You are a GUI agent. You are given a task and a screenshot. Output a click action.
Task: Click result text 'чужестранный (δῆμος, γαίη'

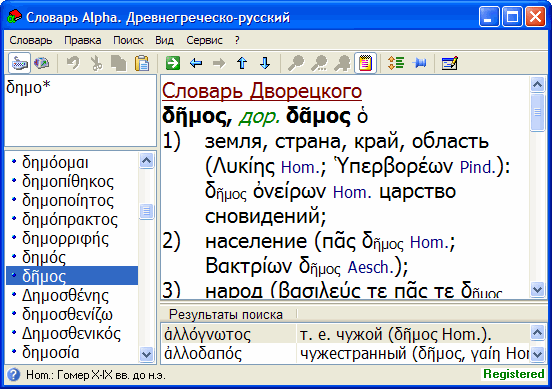click(401, 353)
